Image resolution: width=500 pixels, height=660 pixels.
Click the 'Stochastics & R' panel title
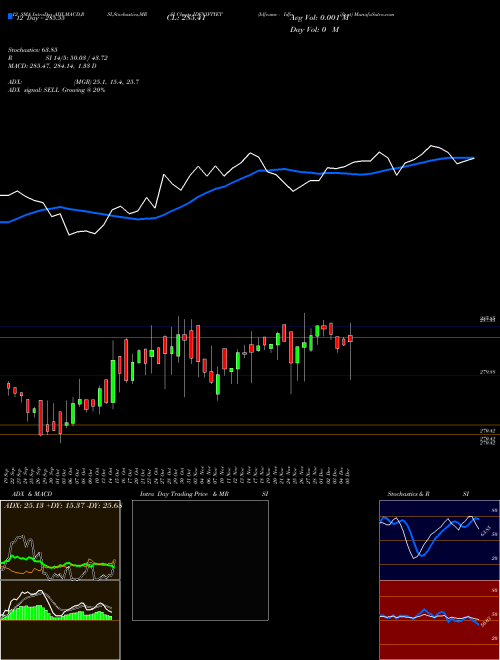[408, 494]
